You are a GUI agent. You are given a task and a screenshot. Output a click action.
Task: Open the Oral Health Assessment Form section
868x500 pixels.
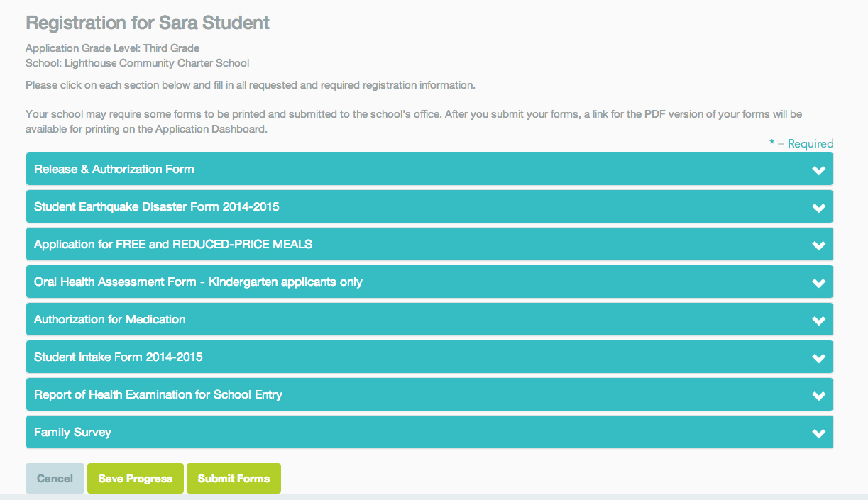click(x=429, y=282)
